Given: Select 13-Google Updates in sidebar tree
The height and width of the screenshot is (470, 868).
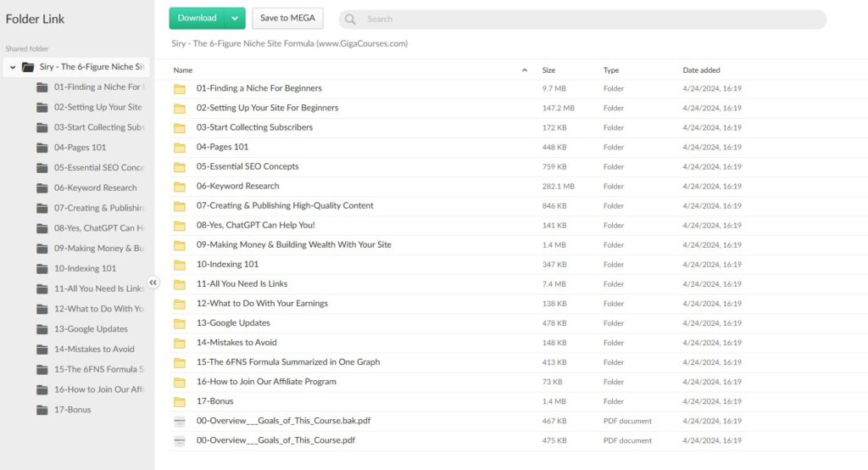Looking at the screenshot, I should pos(91,328).
